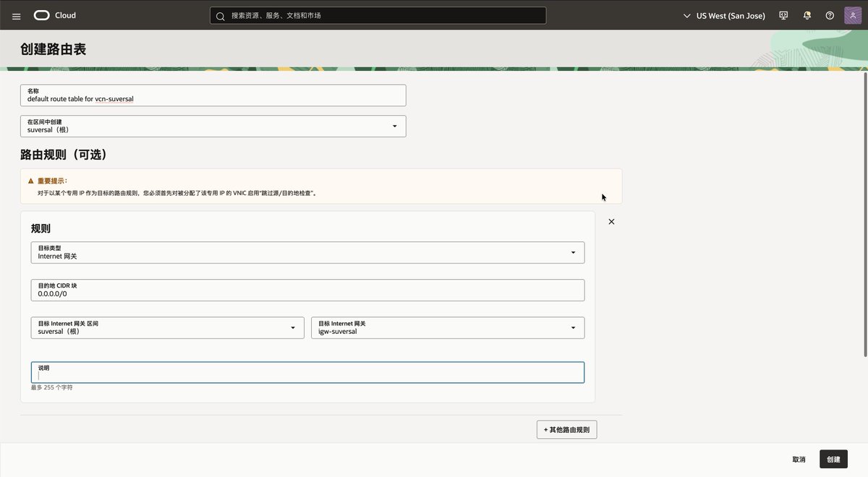Focus the 名称 route table name field
This screenshot has width=868, height=477.
[213, 95]
